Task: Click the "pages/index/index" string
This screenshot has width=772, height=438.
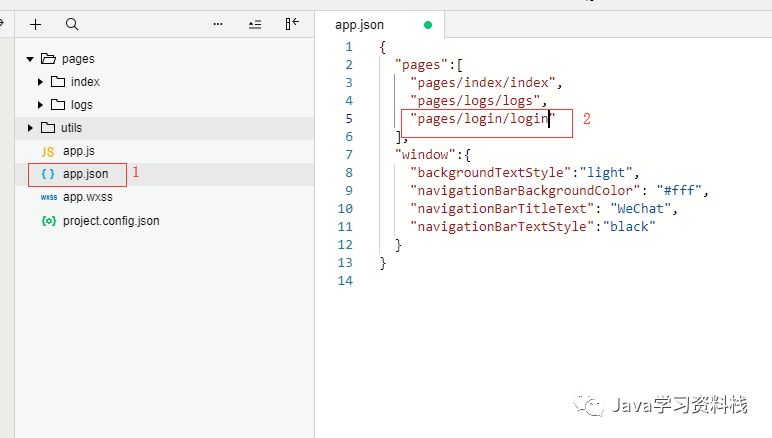Action: pyautogui.click(x=483, y=83)
